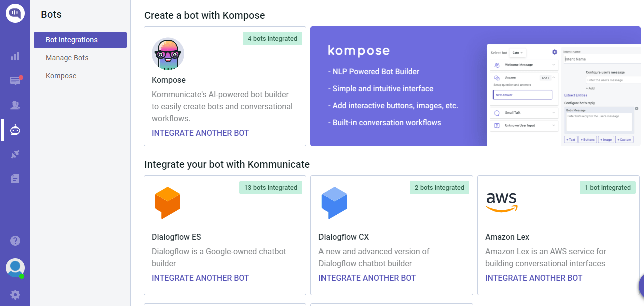
Task: Click INTEGRATE ANOTHER BOT under Dialogflow CX
Action: 367,278
